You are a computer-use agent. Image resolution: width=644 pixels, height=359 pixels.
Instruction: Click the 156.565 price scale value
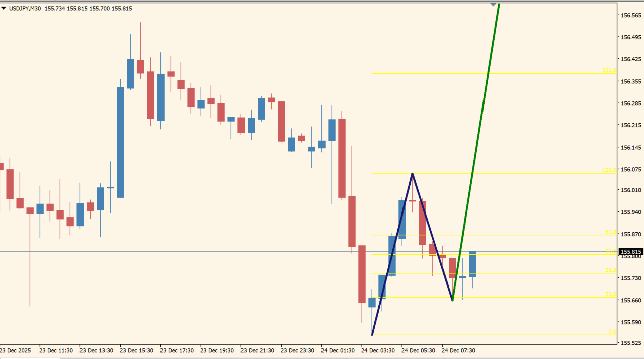point(631,16)
